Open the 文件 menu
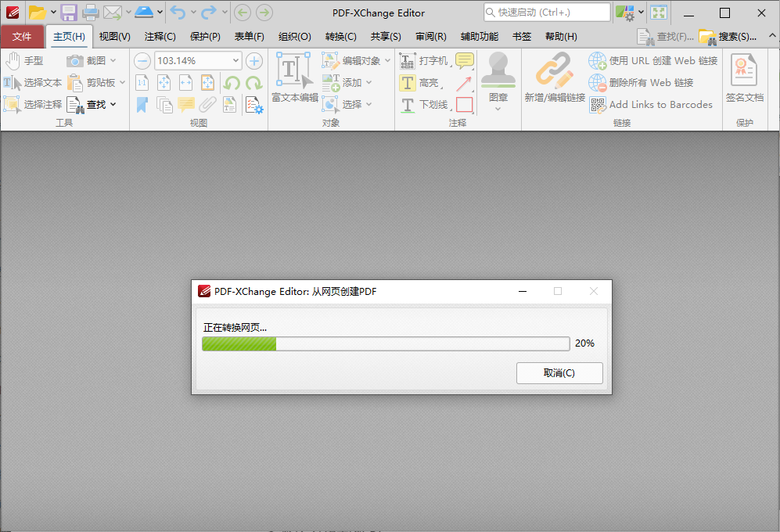This screenshot has height=532, width=780. coord(23,36)
